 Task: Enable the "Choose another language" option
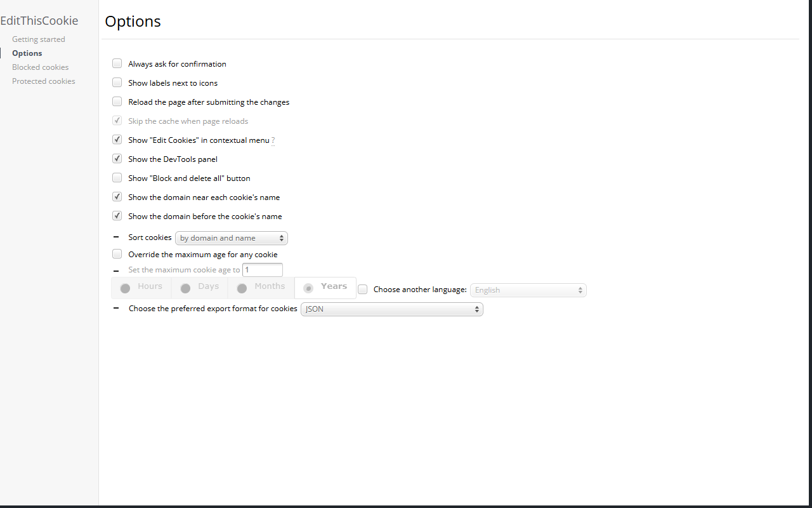[x=362, y=289]
